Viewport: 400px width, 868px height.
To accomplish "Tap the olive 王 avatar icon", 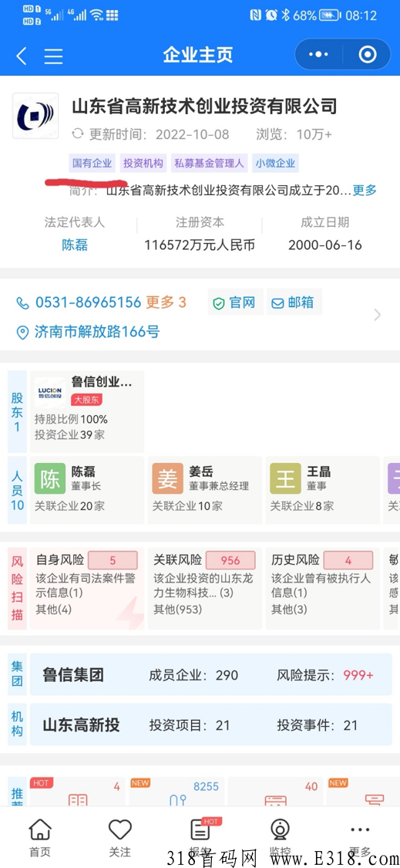I will [285, 478].
